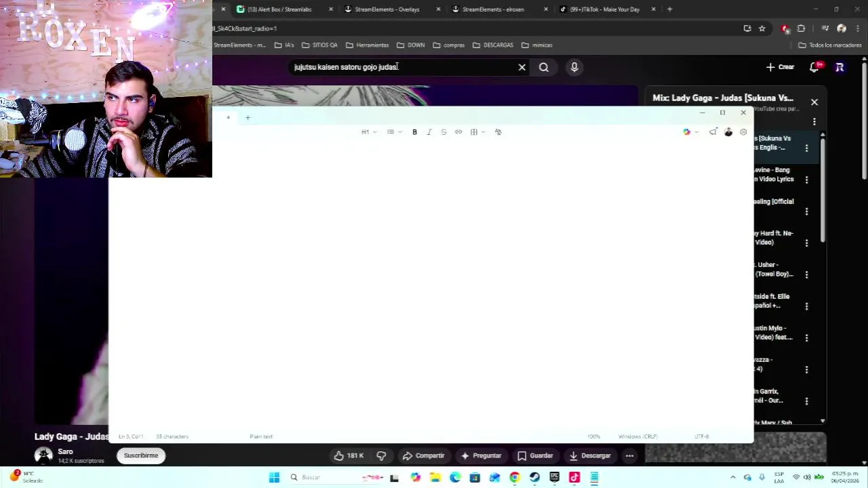868x488 pixels.
Task: Dislike the Lady Gaga video
Action: (381, 455)
